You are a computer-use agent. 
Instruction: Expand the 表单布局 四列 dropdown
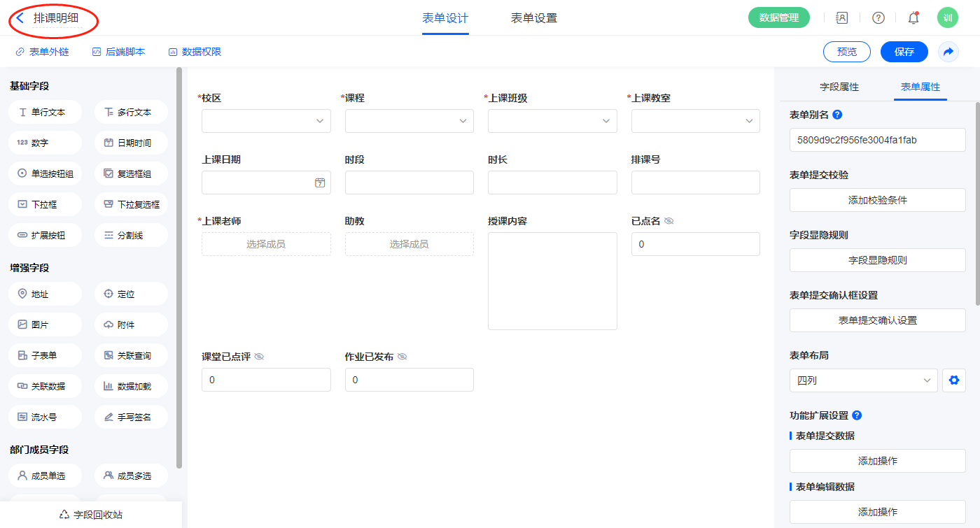coord(863,380)
